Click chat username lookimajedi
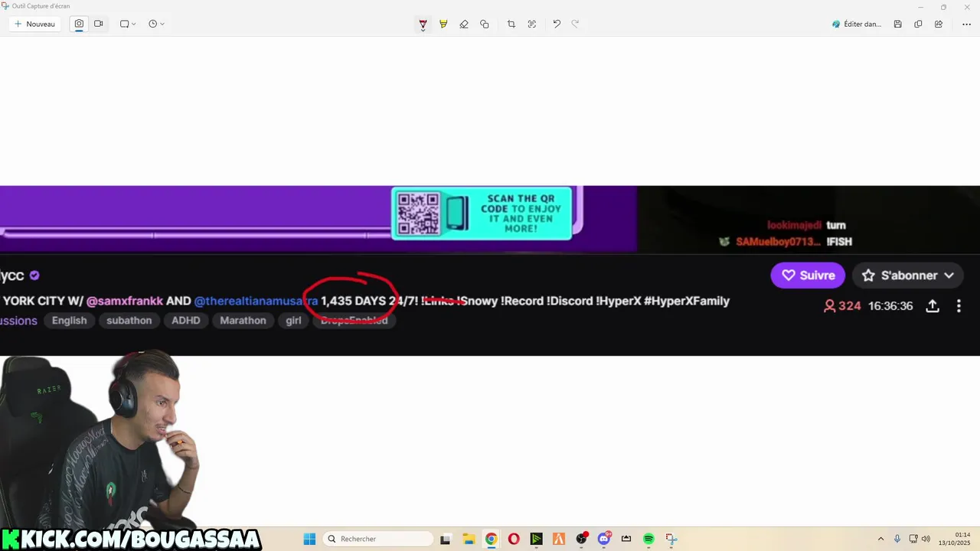The height and width of the screenshot is (551, 980). pyautogui.click(x=795, y=225)
